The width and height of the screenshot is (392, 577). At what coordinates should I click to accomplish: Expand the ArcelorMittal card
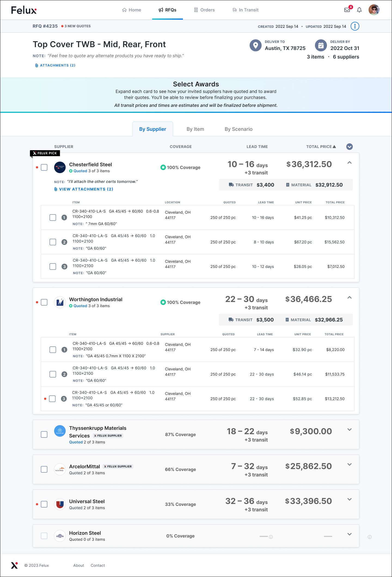coord(350,464)
